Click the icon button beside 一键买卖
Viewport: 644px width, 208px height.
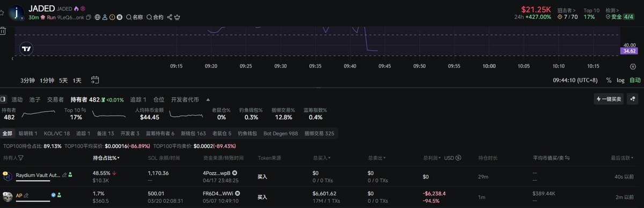point(633,99)
